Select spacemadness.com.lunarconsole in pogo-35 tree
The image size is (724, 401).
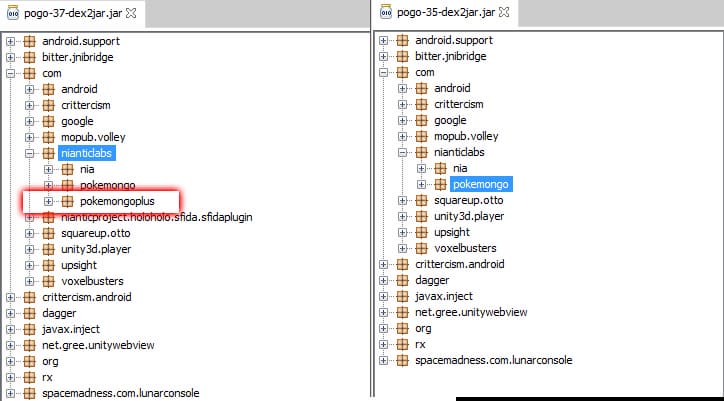(x=494, y=360)
